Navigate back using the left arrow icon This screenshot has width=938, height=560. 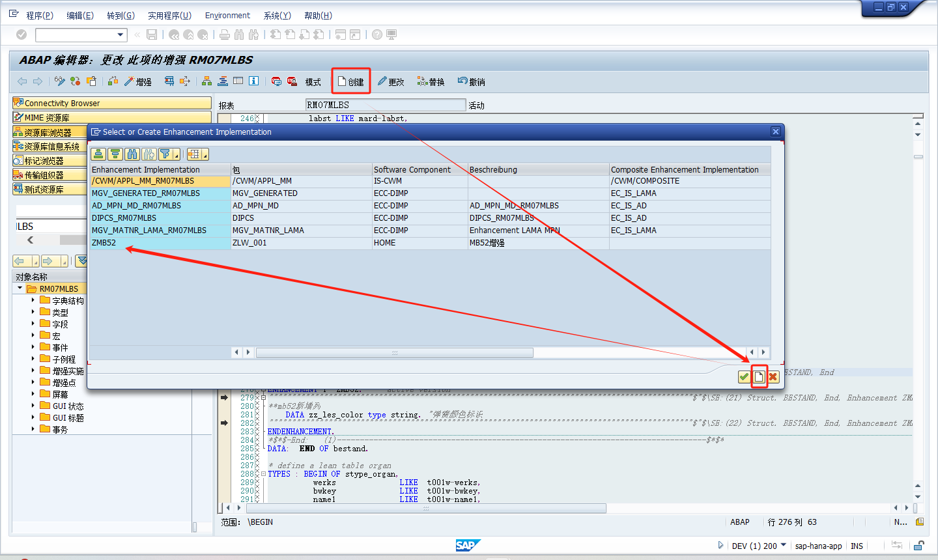point(21,81)
